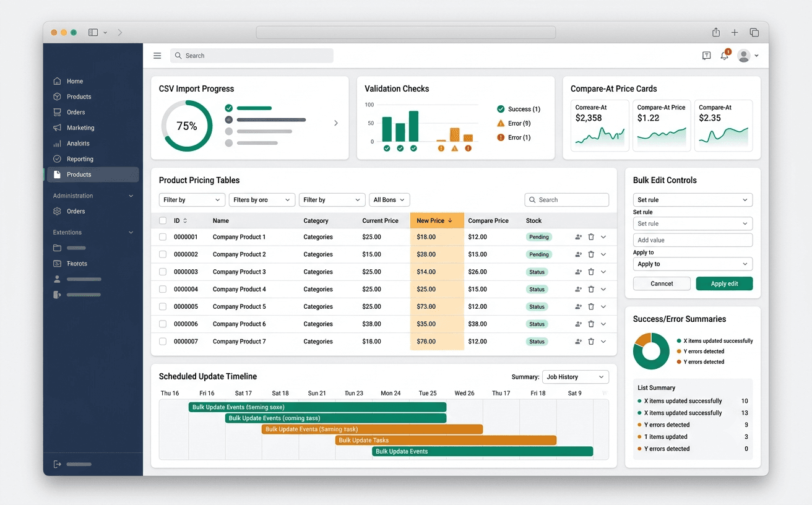Check the box for product 0000006
Image resolution: width=812 pixels, height=505 pixels.
(x=163, y=324)
